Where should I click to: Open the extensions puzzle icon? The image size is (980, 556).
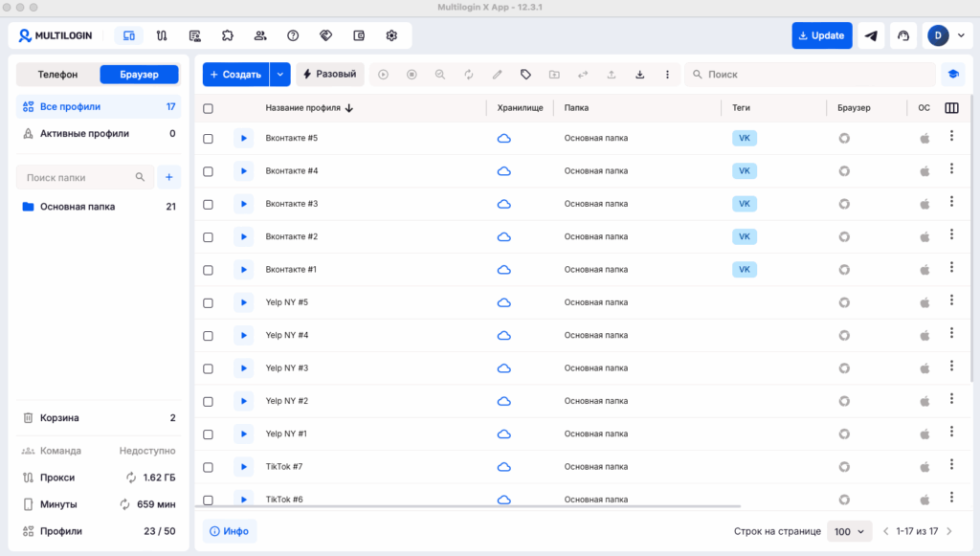[228, 35]
